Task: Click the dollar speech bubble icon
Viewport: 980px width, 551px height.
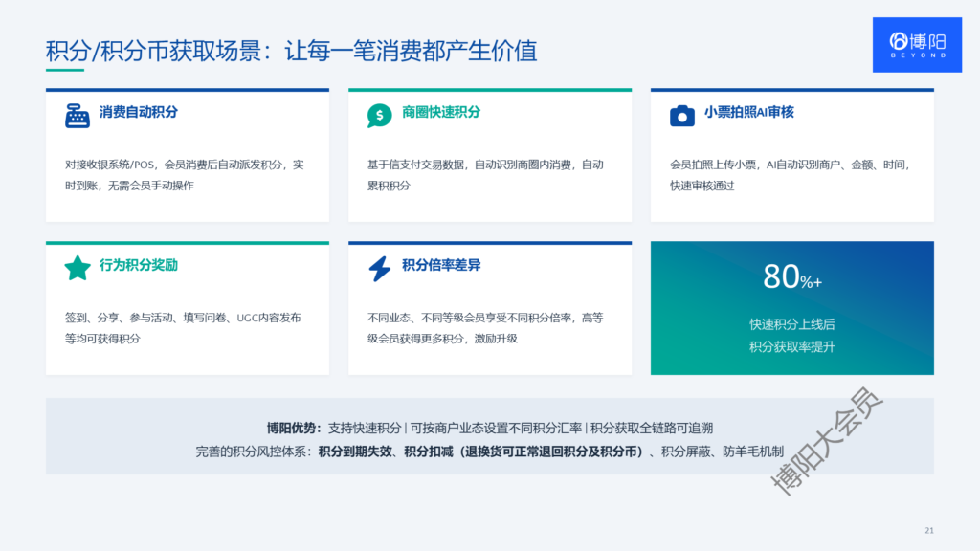Action: click(379, 116)
